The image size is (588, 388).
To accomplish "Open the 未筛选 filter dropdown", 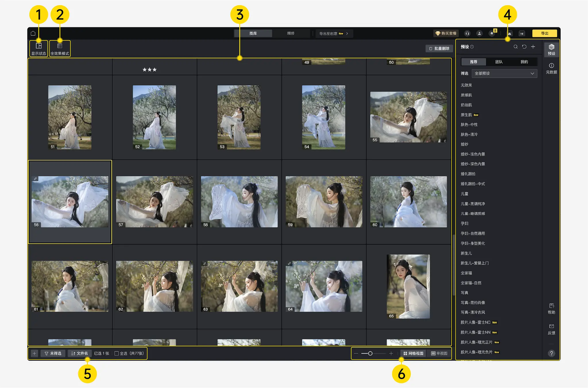I will [53, 353].
